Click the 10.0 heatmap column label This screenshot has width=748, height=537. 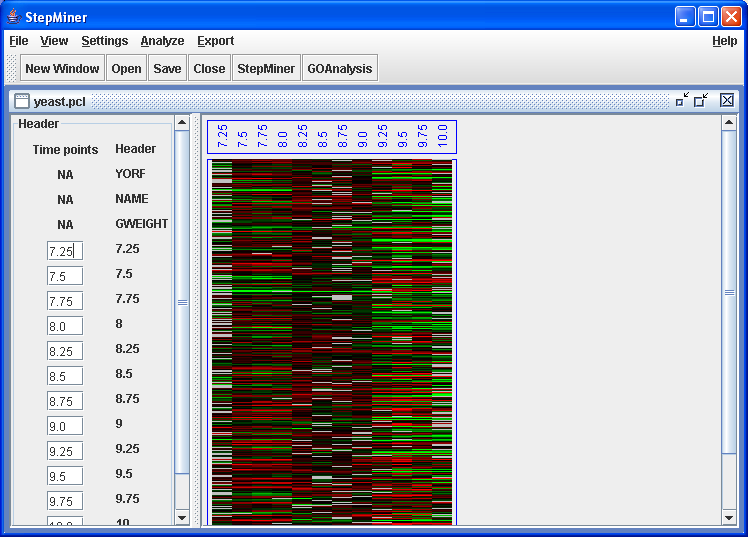point(442,136)
